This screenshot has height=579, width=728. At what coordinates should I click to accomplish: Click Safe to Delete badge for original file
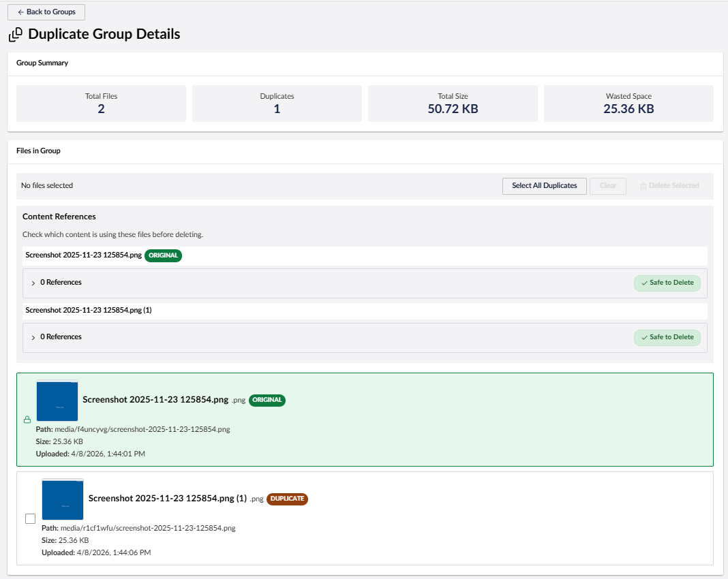(667, 283)
